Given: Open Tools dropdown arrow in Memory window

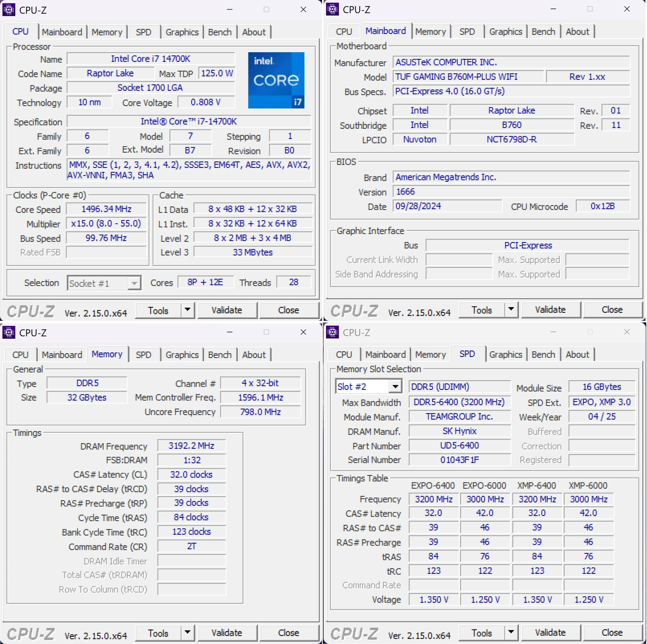Looking at the screenshot, I should pyautogui.click(x=188, y=632).
